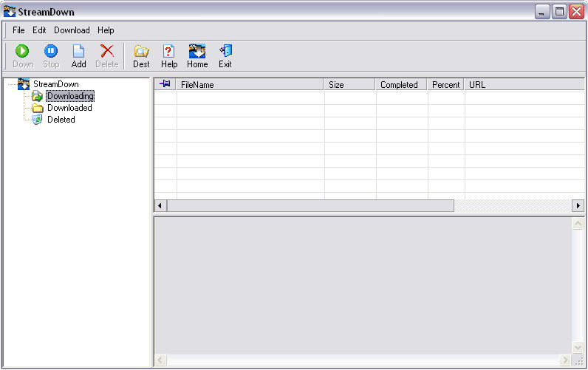The width and height of the screenshot is (588, 370).
Task: Sort by Percent column header
Action: pos(446,84)
